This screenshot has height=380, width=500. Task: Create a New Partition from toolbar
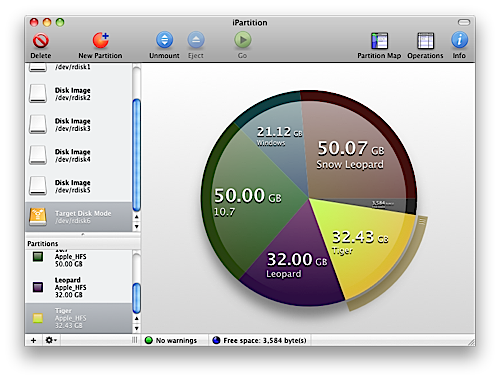101,40
